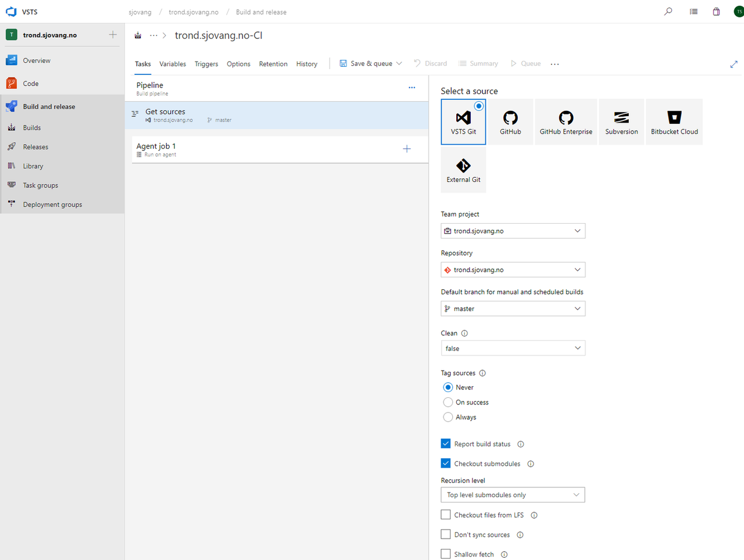Screen dimensions: 744x560
Task: Open the search icon in top bar
Action: 668,12
